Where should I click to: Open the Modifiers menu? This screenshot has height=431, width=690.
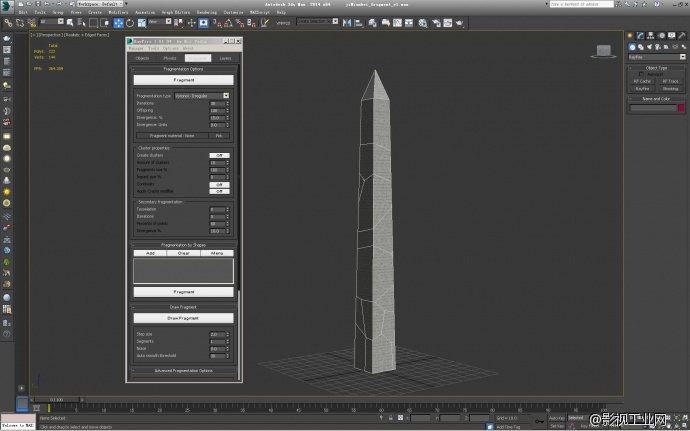[118, 12]
